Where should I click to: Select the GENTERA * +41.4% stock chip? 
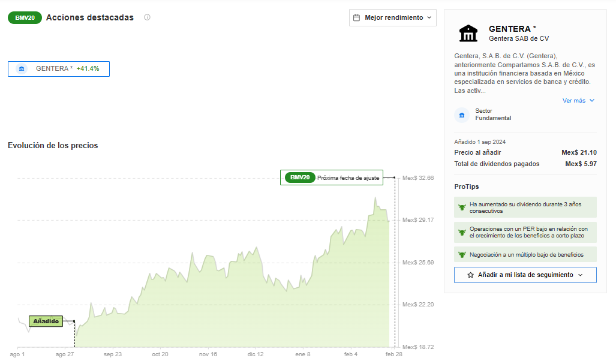coord(59,69)
